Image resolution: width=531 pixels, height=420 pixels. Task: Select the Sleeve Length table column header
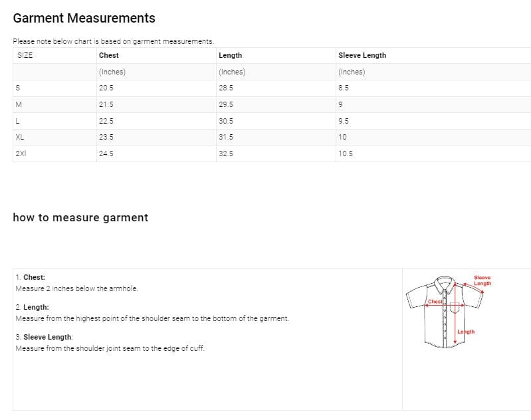pos(362,55)
